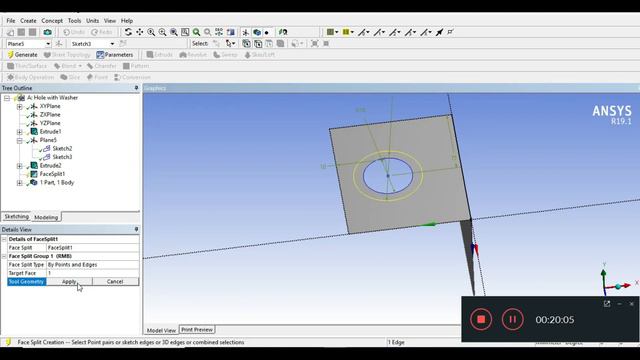Screen dimensions: 640x360
Task: Switch to the Model View tab
Action: [x=161, y=330]
